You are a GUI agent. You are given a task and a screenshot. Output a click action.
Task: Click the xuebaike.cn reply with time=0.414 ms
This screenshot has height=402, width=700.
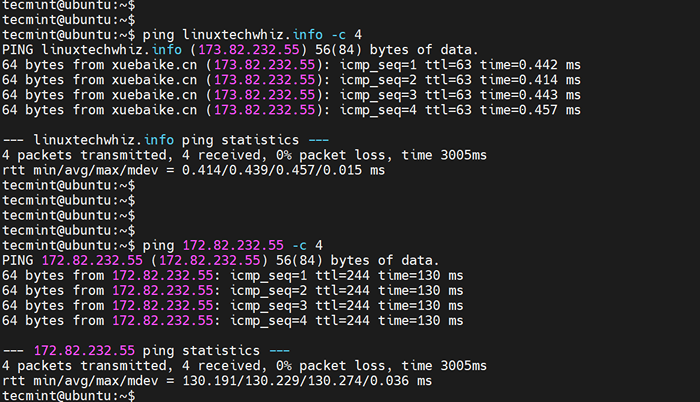pyautogui.click(x=290, y=79)
